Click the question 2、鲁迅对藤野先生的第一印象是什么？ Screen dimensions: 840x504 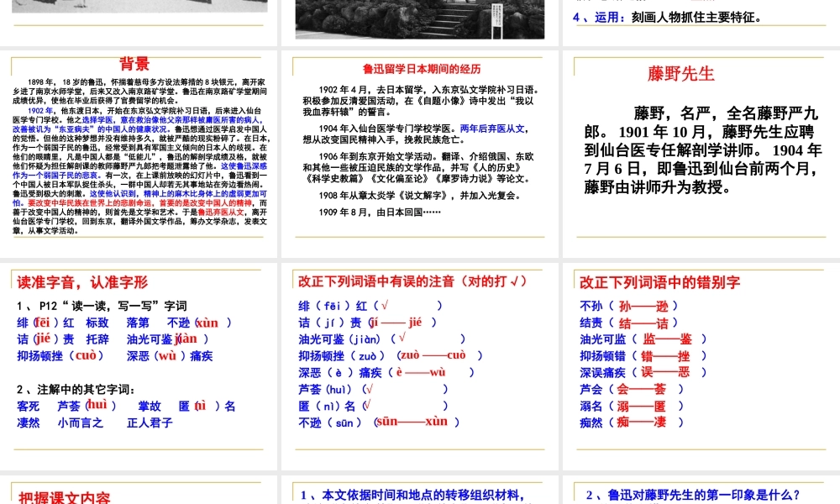[694, 495]
